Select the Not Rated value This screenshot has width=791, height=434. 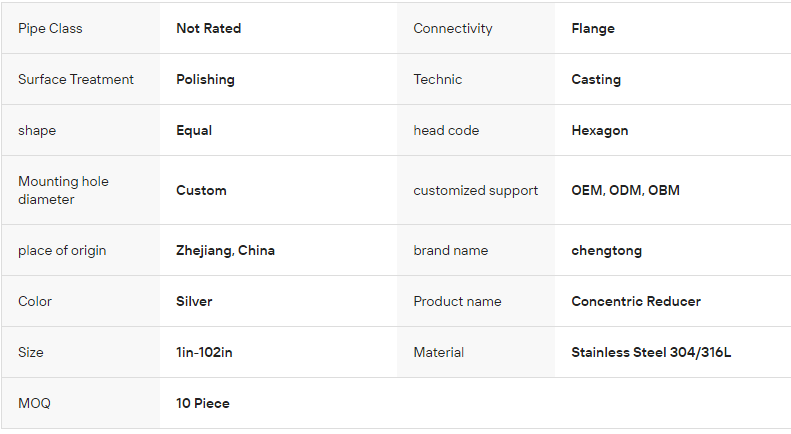point(208,29)
